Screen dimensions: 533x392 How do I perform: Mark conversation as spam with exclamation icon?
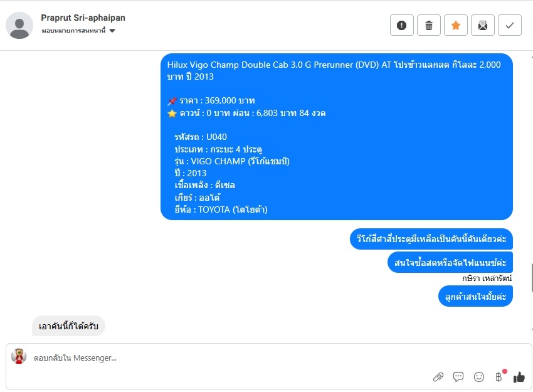coord(401,25)
